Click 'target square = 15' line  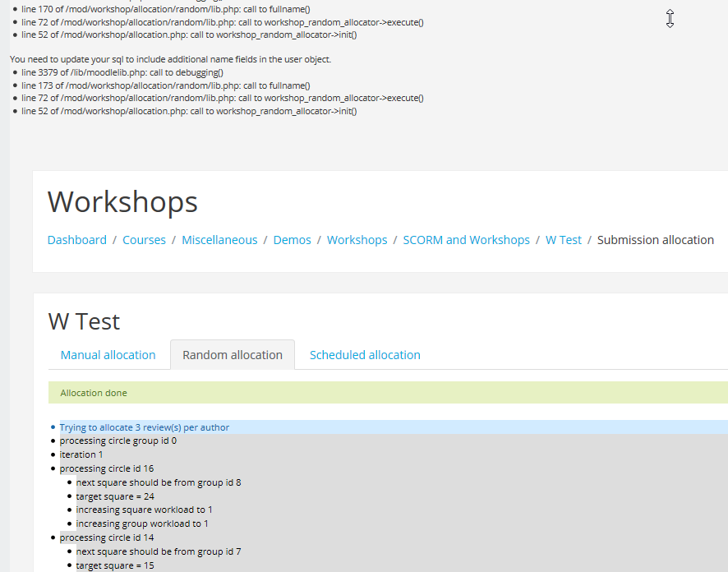(115, 565)
